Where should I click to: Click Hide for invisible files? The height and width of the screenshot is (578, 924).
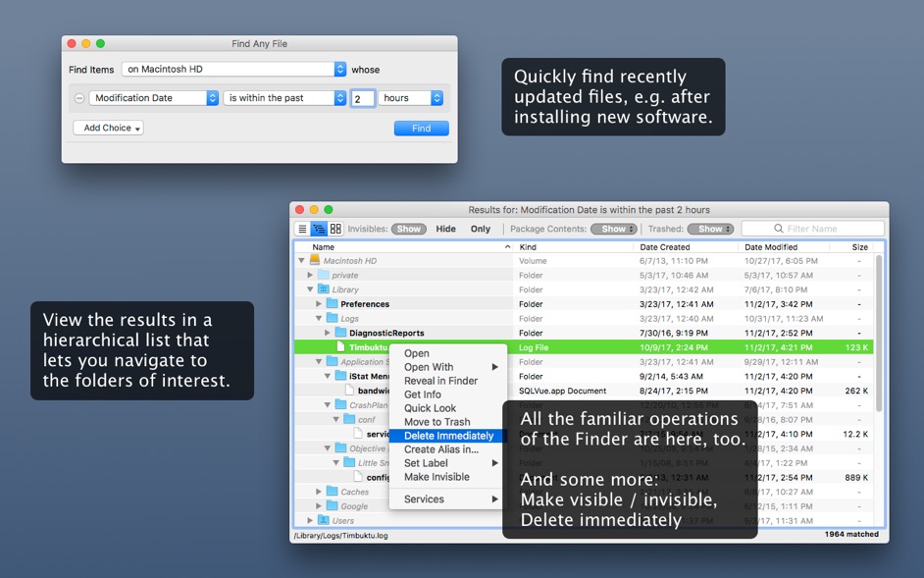(x=445, y=228)
